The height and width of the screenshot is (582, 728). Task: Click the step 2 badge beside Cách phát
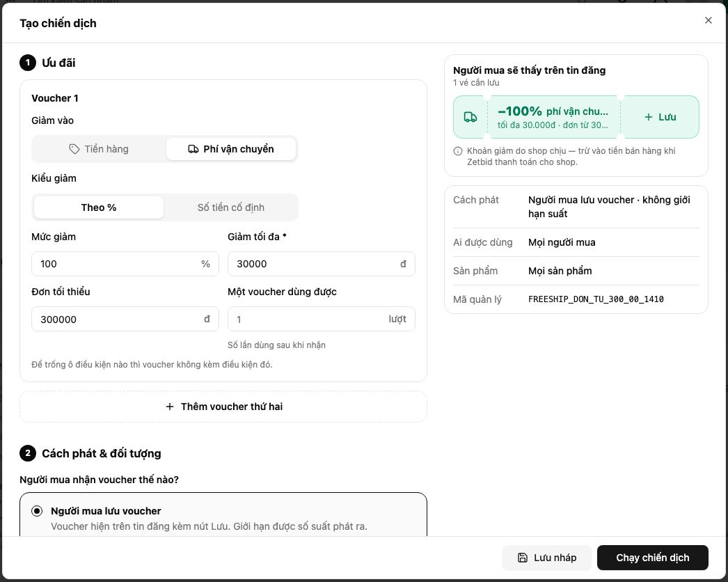click(x=28, y=453)
